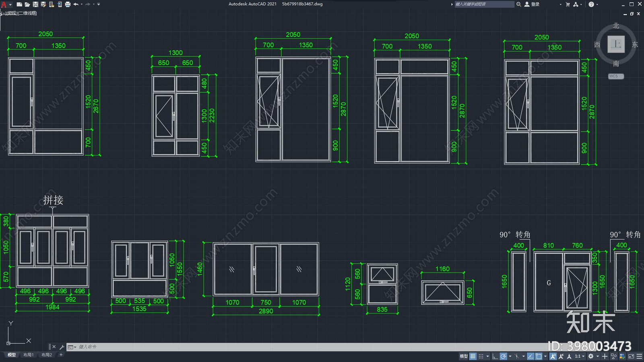Click Save to Web and Mobile icon
The image size is (644, 362).
(x=60, y=4)
